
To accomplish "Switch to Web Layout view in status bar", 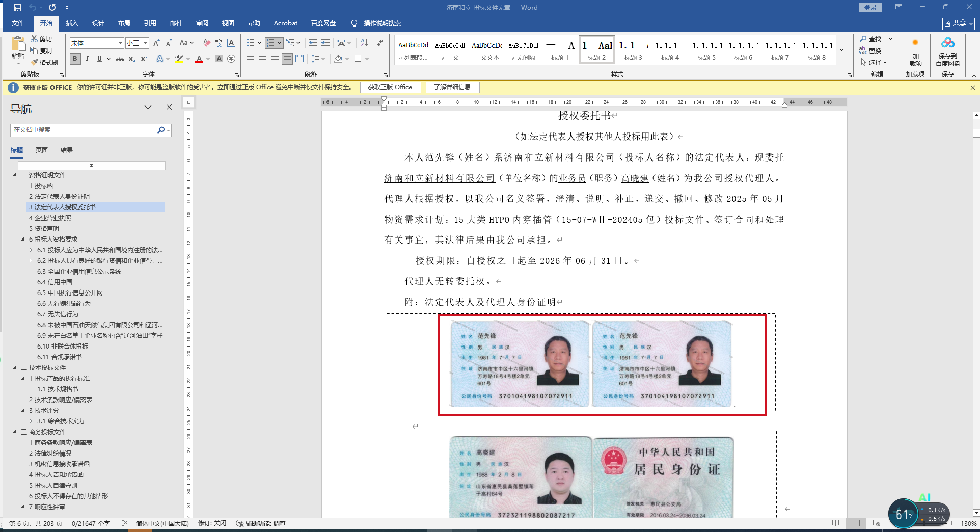I will coord(876,523).
